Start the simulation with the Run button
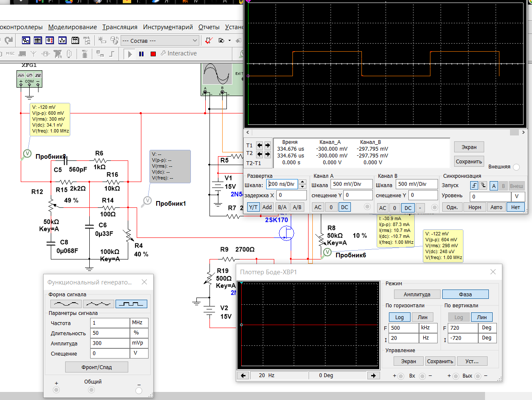Screen dimensions: 532x400 (x=130, y=54)
